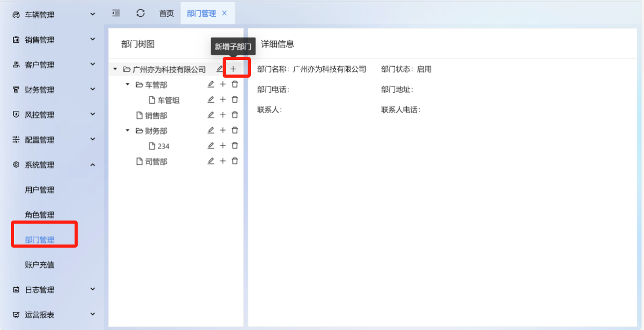Close the 部门管理 tab

pyautogui.click(x=224, y=14)
